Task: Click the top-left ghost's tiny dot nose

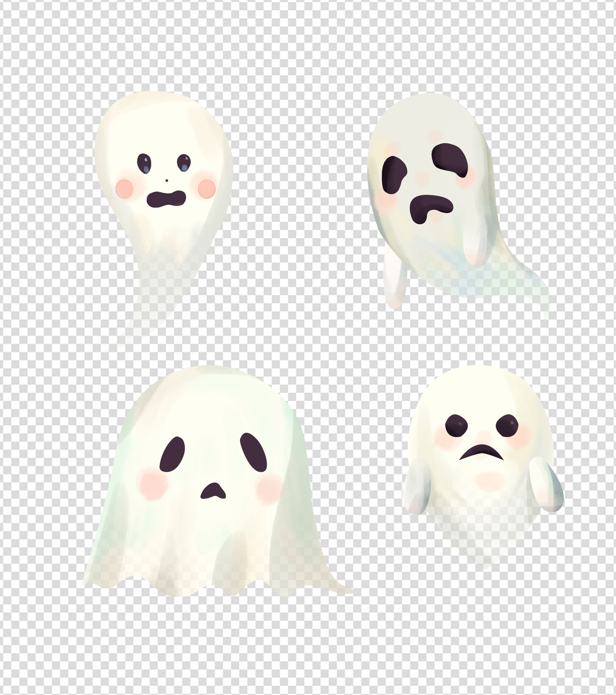Action: 167,181
